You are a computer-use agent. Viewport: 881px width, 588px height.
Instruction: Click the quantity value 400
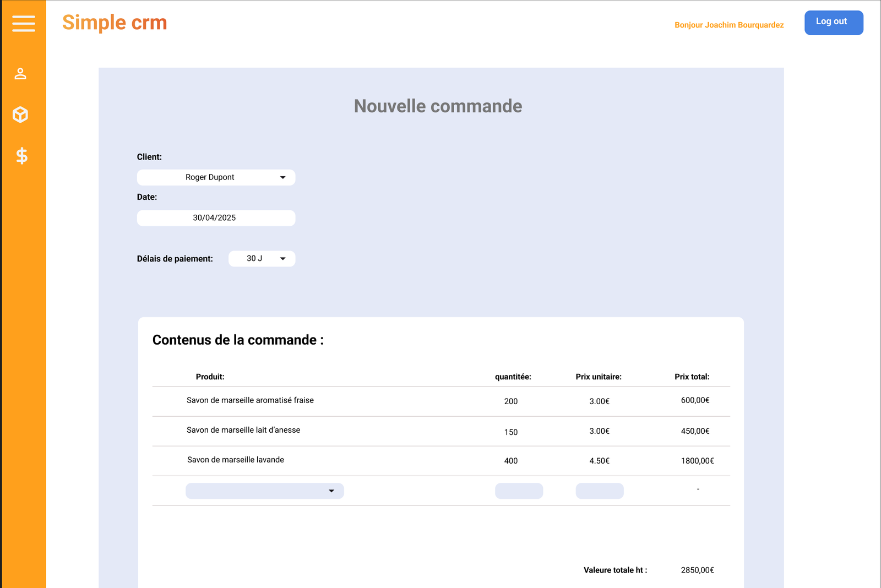[x=511, y=461]
